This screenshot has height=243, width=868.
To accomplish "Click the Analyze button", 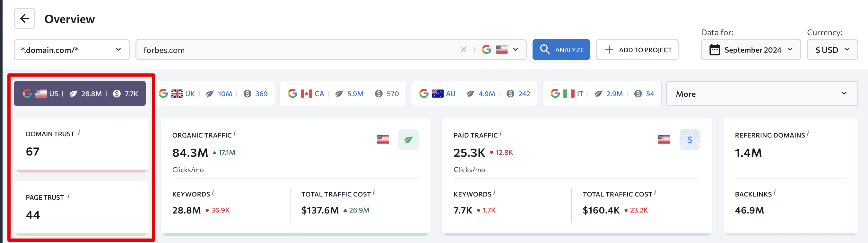I will click(x=561, y=49).
